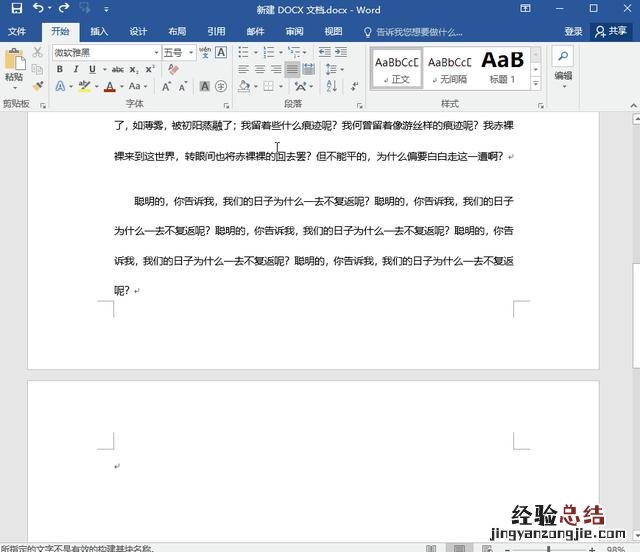Toggle justify paragraph alignment
This screenshot has width=640, height=552.
[292, 69]
